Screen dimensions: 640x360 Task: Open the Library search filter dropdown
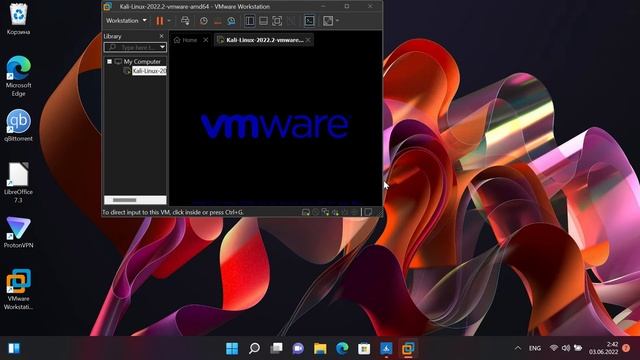coord(162,47)
